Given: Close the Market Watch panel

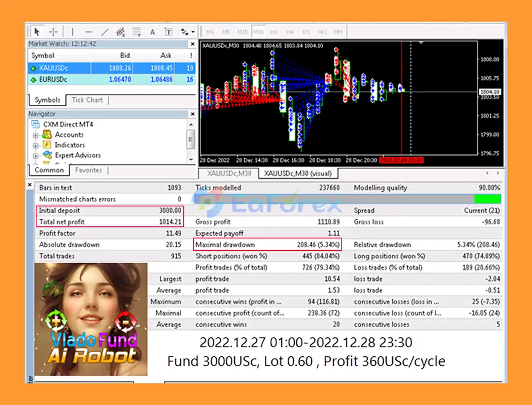Looking at the screenshot, I should [192, 44].
